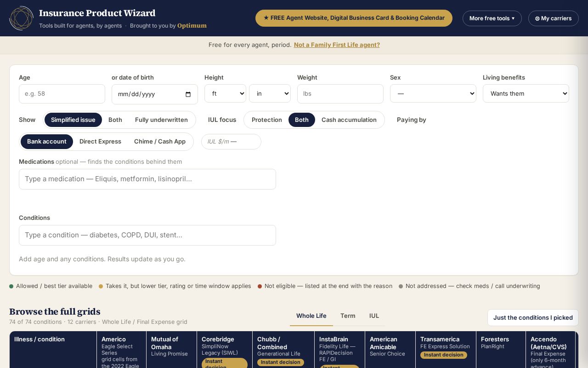Click the Corebridge column header
This screenshot has width=588, height=368.
pos(225,350)
